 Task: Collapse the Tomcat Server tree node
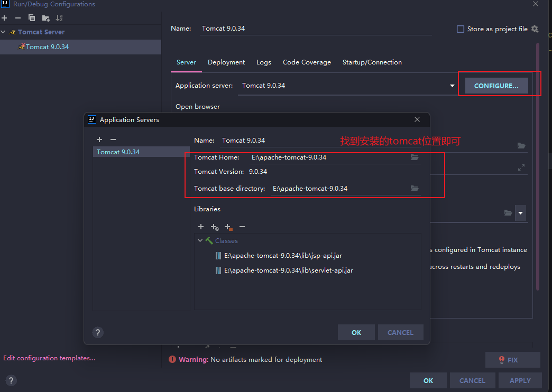[3, 32]
